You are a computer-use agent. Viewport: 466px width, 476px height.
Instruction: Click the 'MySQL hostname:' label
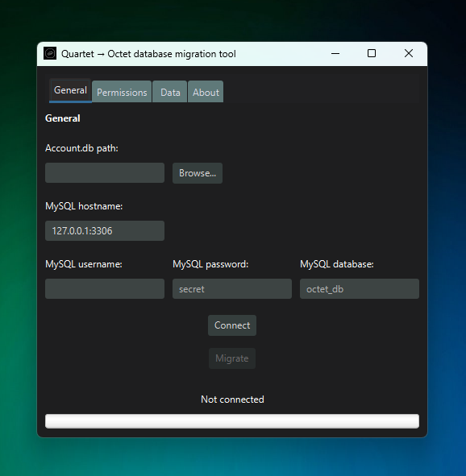click(84, 206)
